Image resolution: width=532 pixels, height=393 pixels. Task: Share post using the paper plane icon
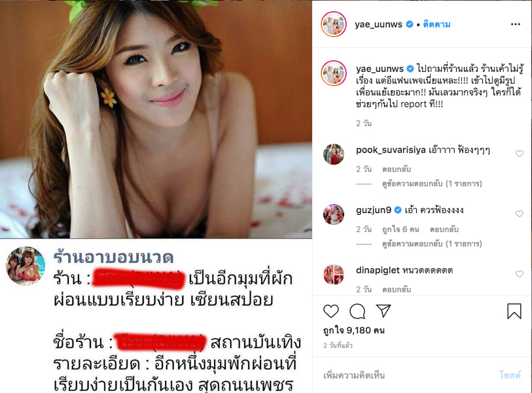pos(383,311)
